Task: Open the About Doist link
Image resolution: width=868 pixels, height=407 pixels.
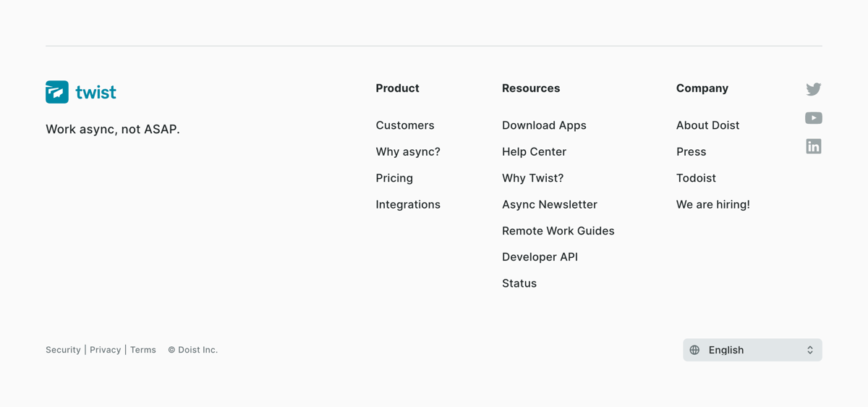Action: [707, 125]
